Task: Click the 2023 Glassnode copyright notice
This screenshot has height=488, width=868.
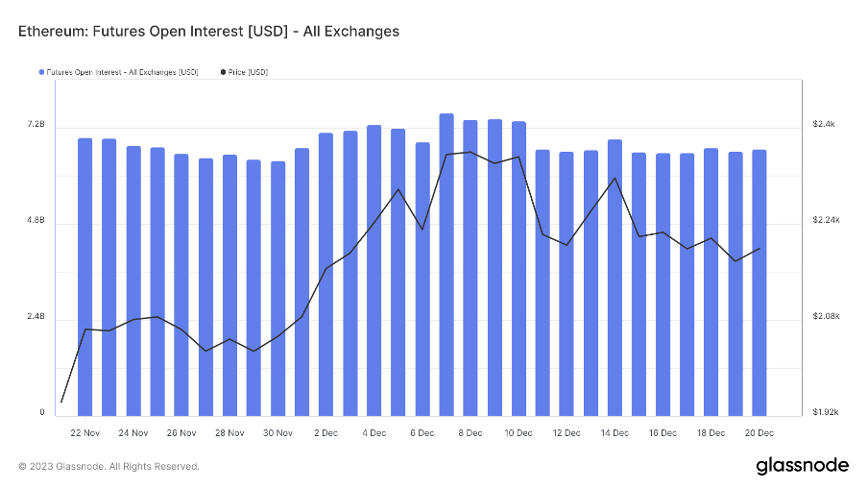Action: (x=108, y=466)
